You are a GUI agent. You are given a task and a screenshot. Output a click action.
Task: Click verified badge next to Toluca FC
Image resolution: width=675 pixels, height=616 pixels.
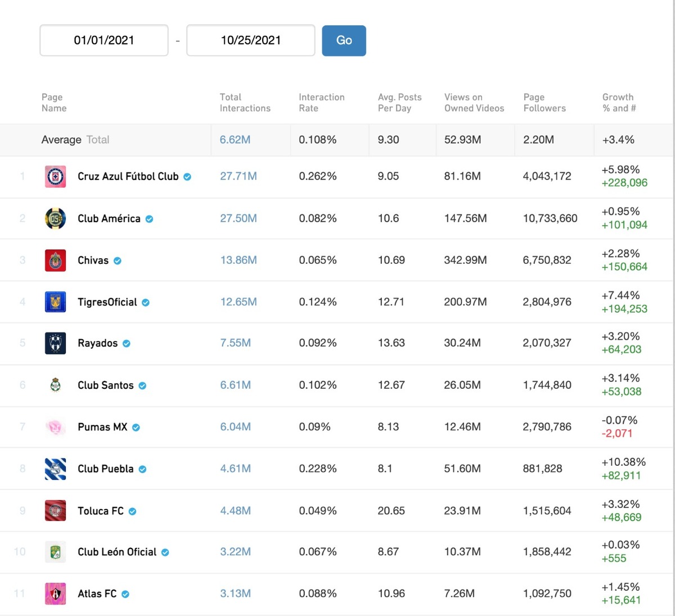click(x=132, y=511)
